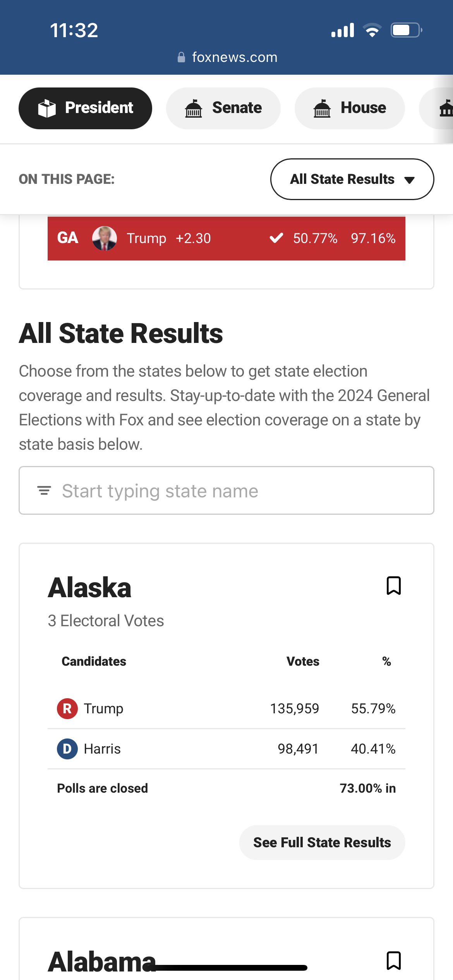The height and width of the screenshot is (980, 453).
Task: Switch to the Senate tab
Action: [223, 108]
